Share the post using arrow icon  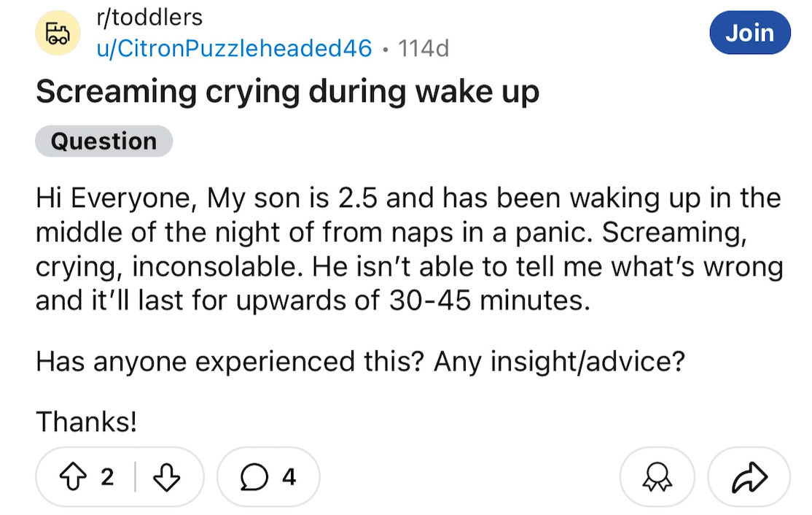click(x=749, y=476)
